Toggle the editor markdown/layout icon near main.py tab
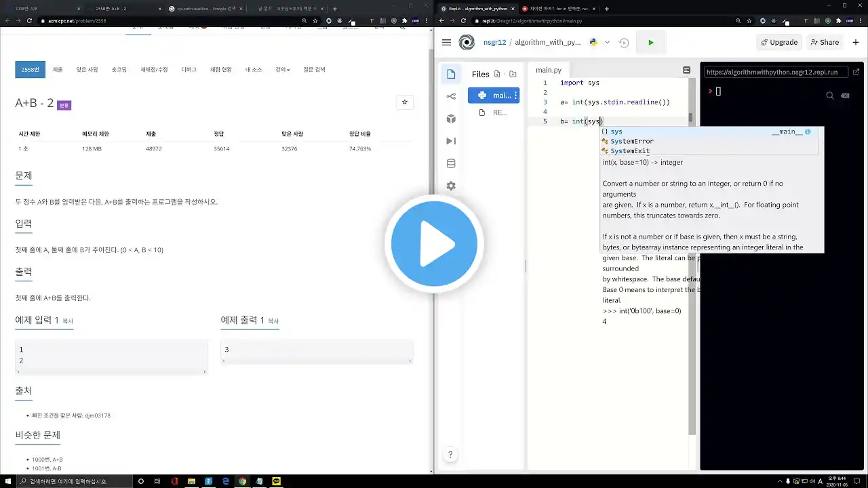This screenshot has width=868, height=488. [x=686, y=70]
